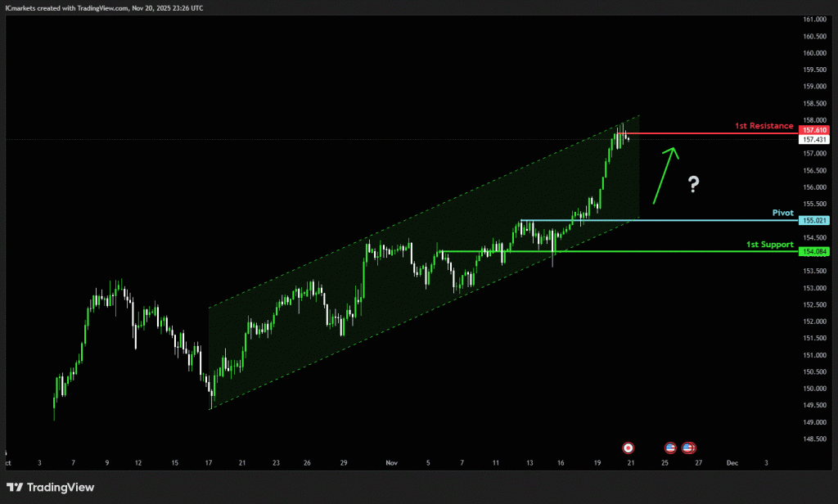Click the 'Nov' label on time axis
Viewport: 838px width, 504px height.
click(x=390, y=462)
